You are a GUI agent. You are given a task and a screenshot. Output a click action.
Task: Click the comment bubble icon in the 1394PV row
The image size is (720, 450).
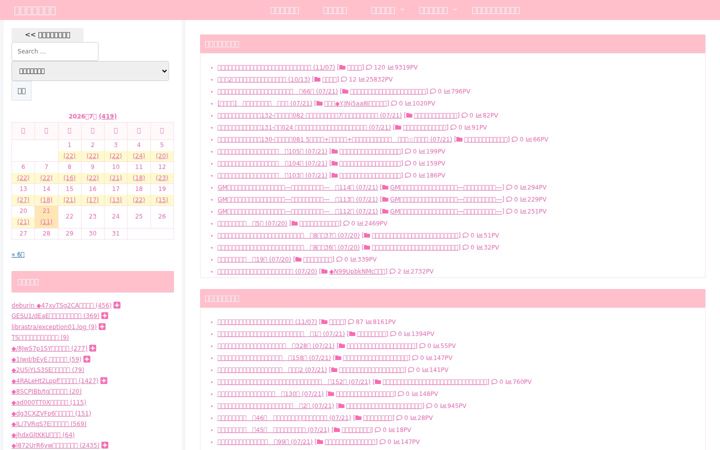pyautogui.click(x=393, y=334)
